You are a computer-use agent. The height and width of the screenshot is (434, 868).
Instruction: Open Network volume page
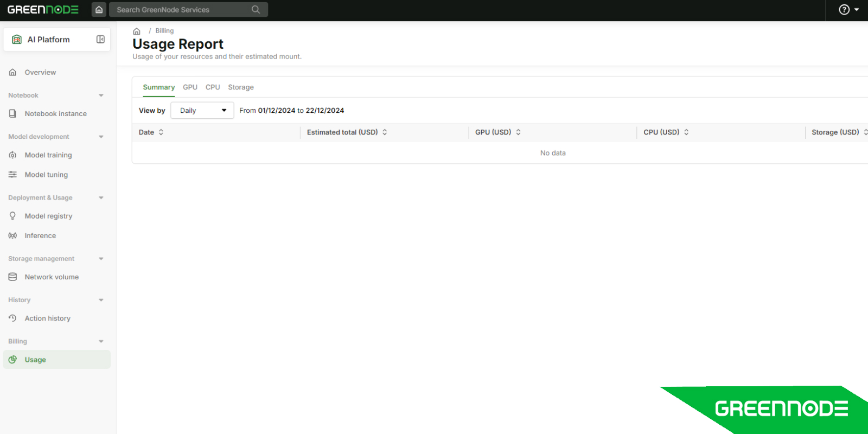pyautogui.click(x=52, y=277)
